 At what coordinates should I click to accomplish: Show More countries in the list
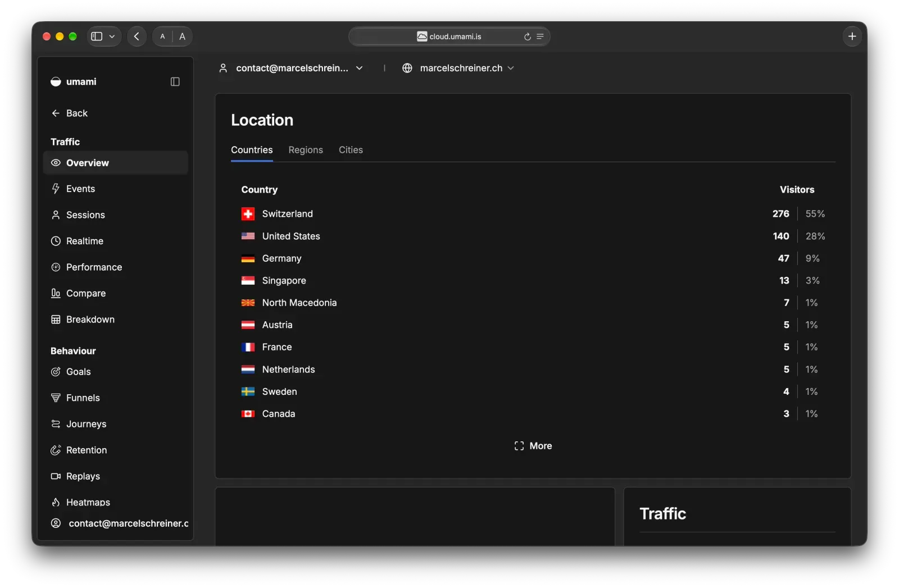tap(533, 446)
